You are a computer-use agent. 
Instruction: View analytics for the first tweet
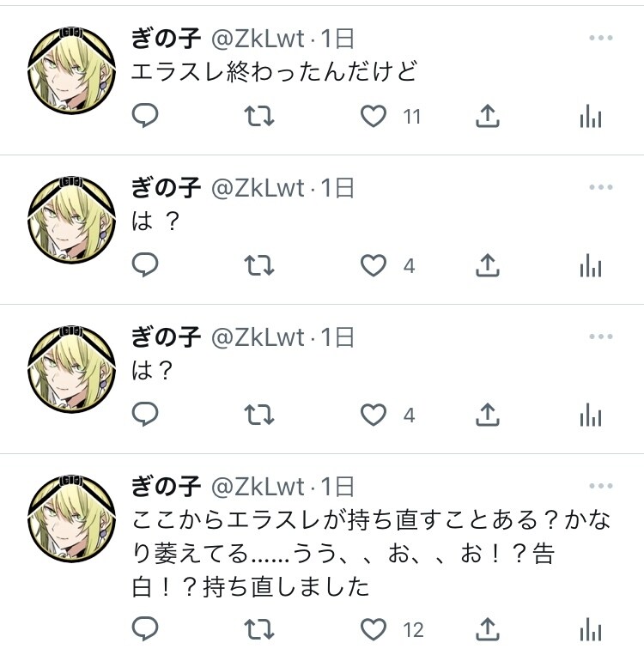pyautogui.click(x=591, y=116)
